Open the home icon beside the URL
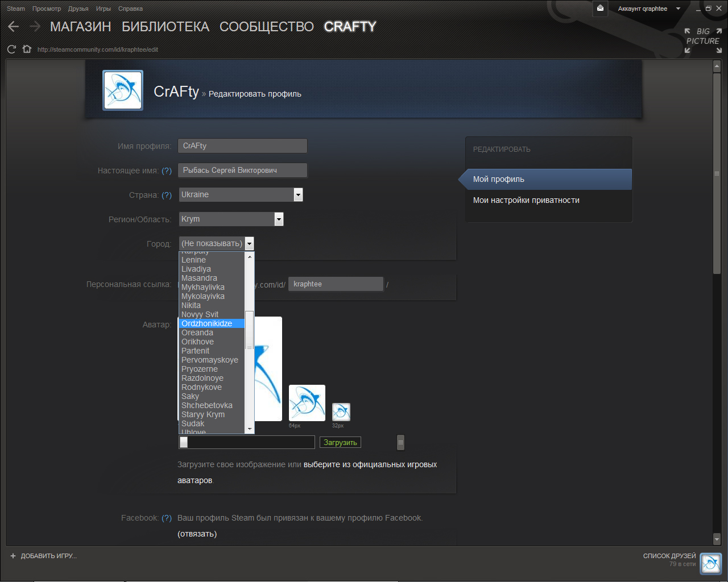Viewport: 728px width, 582px height. pyautogui.click(x=27, y=49)
